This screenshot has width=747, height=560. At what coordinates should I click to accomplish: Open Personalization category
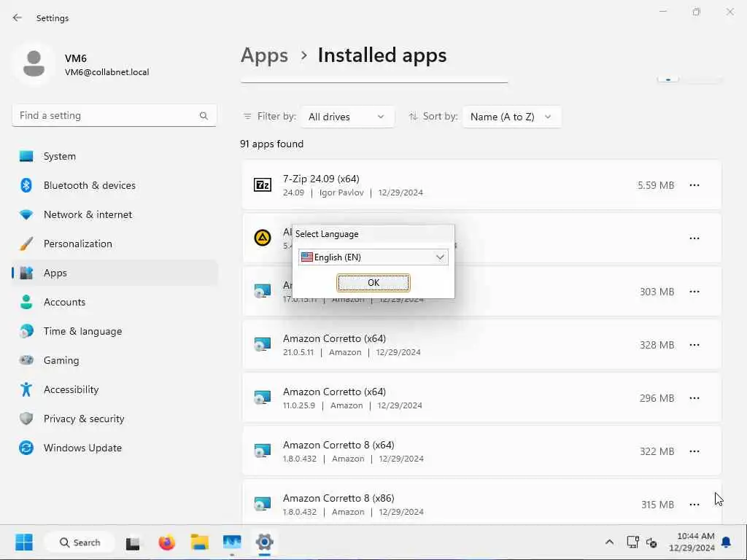point(115,244)
